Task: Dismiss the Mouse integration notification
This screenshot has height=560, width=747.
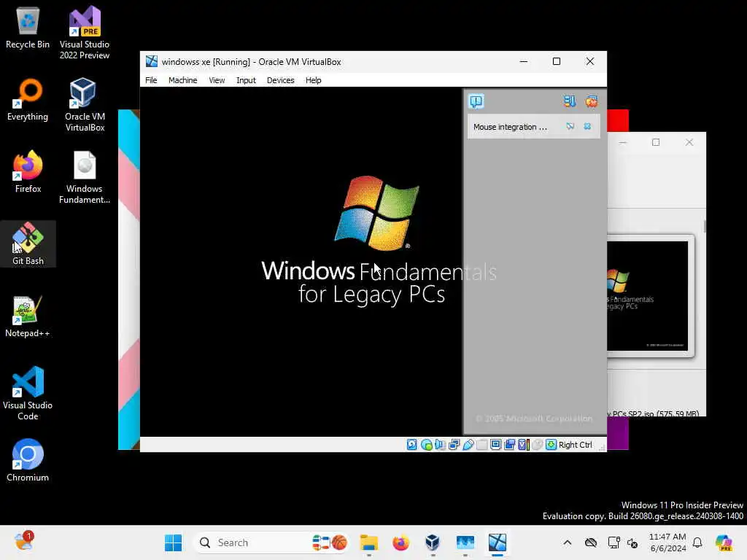Action: 587,126
